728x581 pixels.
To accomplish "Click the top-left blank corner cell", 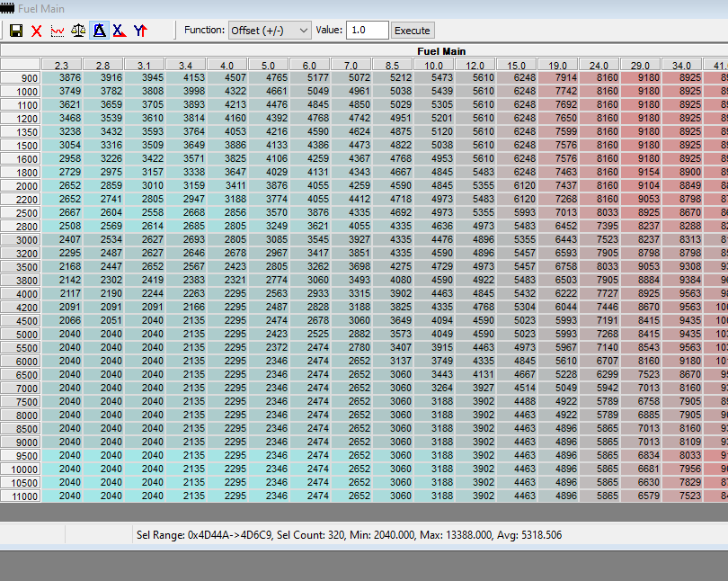I will point(21,64).
